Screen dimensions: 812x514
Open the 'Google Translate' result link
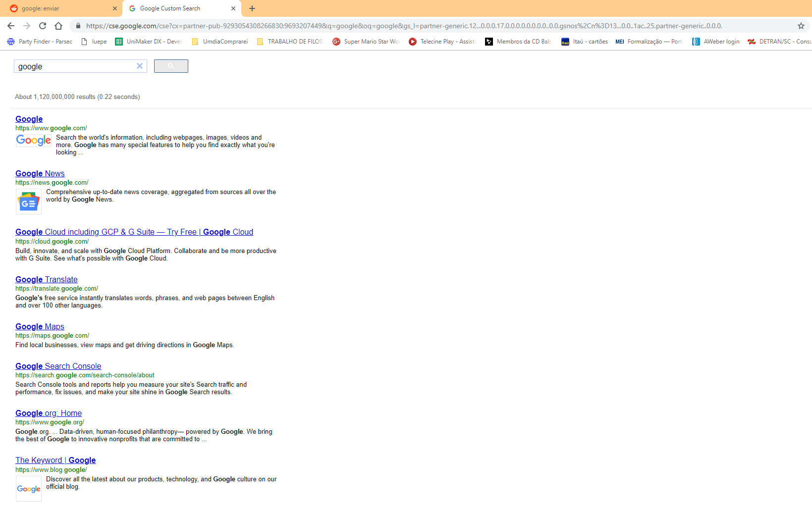47,279
